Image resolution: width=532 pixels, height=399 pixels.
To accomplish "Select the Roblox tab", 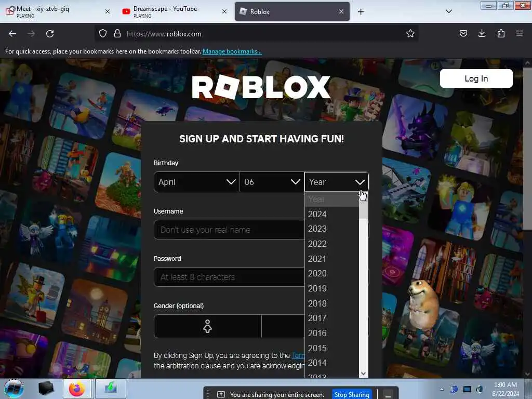I will click(292, 11).
